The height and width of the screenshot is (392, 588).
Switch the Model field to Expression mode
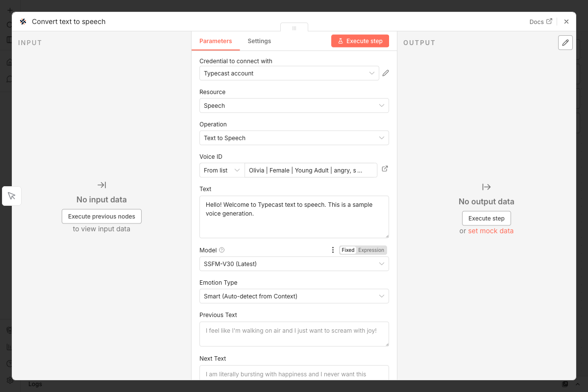(x=371, y=250)
